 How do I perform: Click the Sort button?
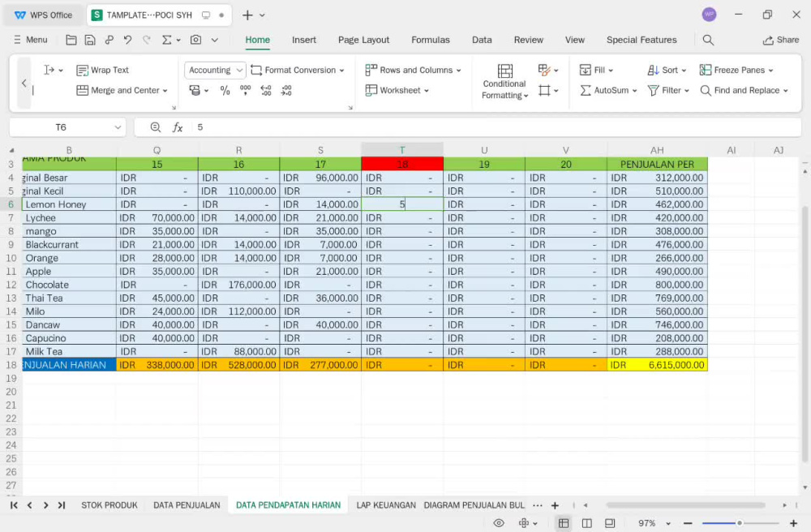[x=667, y=70]
